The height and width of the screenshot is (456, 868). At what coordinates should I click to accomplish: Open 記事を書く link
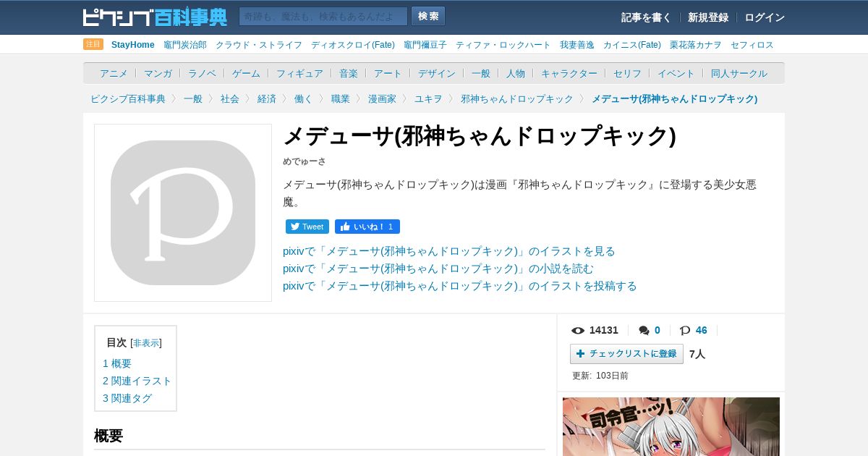[646, 17]
